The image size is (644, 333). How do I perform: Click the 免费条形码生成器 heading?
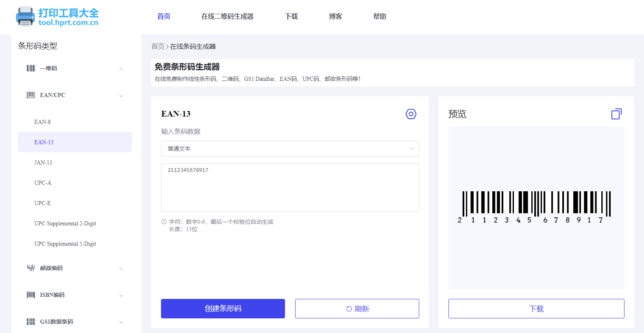[x=187, y=67]
